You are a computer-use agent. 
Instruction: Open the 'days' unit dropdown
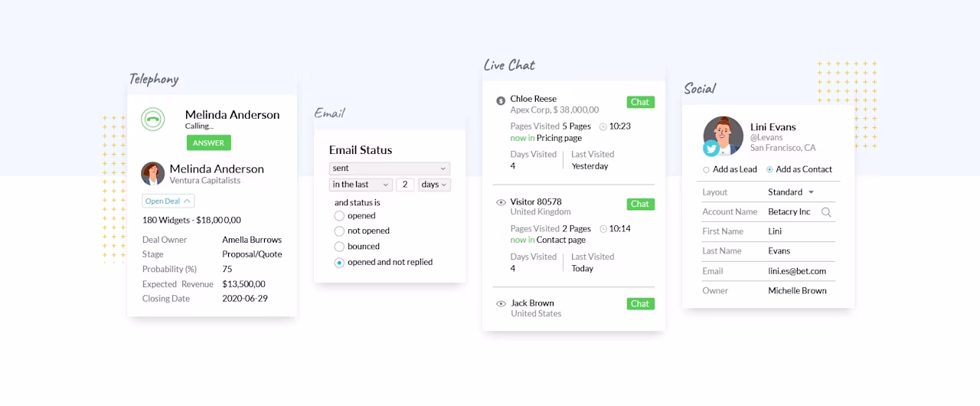point(434,185)
